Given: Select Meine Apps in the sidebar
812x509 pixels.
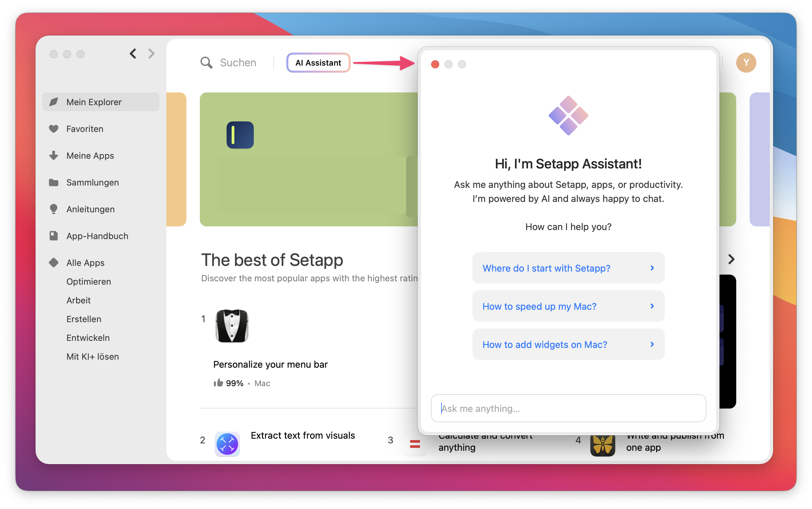Looking at the screenshot, I should [90, 155].
